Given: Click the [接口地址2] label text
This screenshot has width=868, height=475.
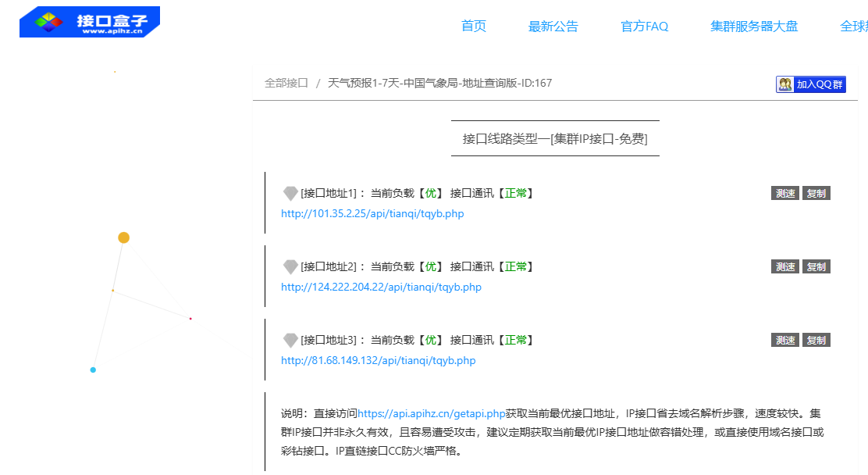Looking at the screenshot, I should click(x=329, y=266).
